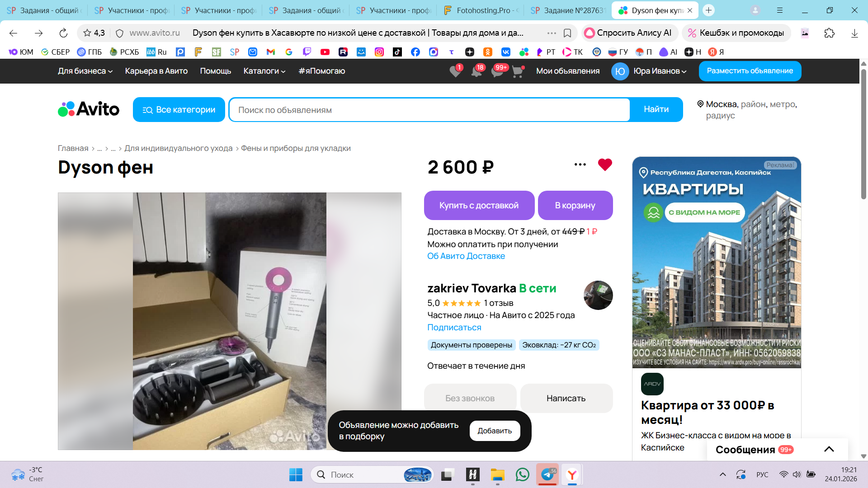Follow the Об Авито Доставке link

click(466, 256)
